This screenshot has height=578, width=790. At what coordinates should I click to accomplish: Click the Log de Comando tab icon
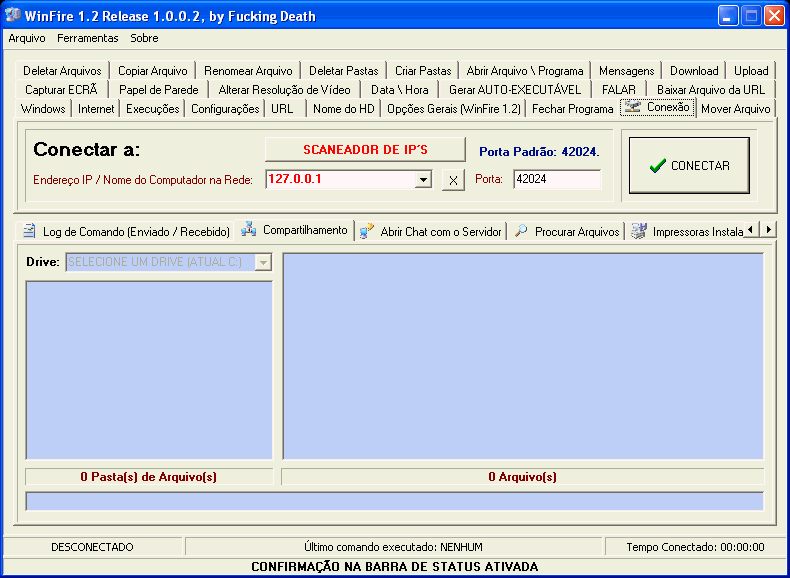click(29, 231)
